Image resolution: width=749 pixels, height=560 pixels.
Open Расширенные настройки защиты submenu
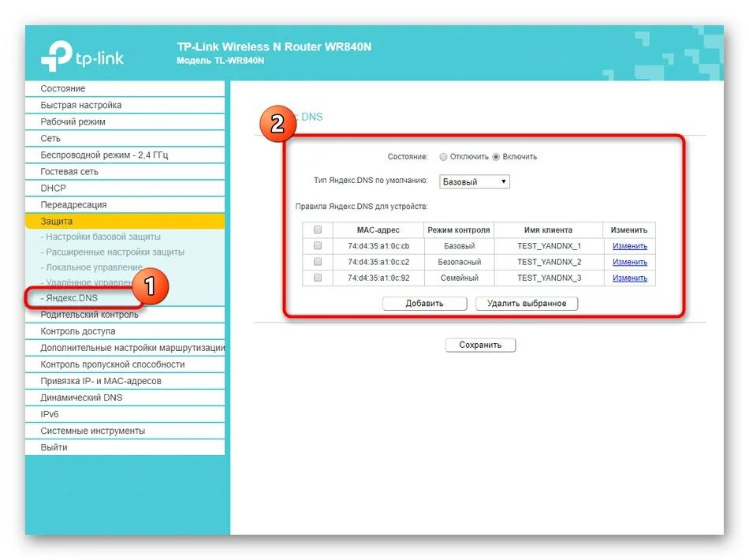click(112, 252)
